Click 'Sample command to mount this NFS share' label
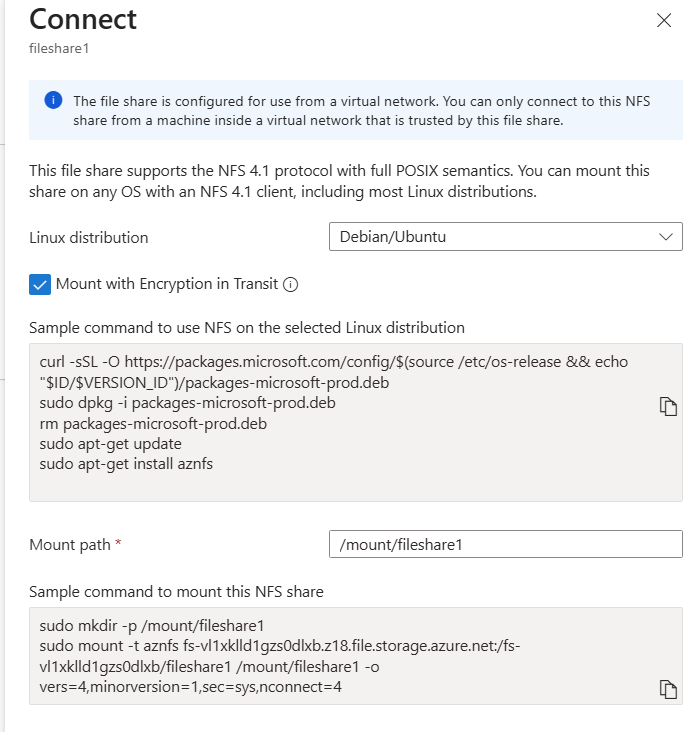The width and height of the screenshot is (699, 732). [177, 591]
